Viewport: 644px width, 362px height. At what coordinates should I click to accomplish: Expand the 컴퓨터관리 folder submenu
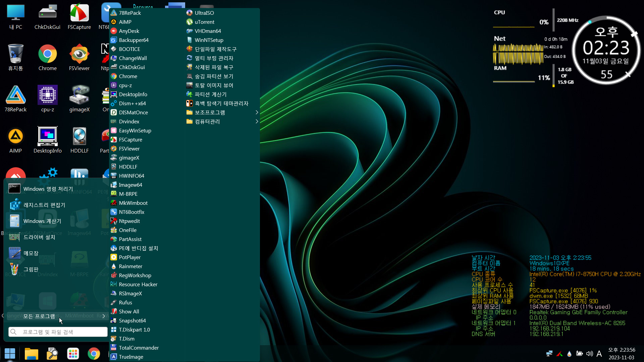pyautogui.click(x=222, y=121)
